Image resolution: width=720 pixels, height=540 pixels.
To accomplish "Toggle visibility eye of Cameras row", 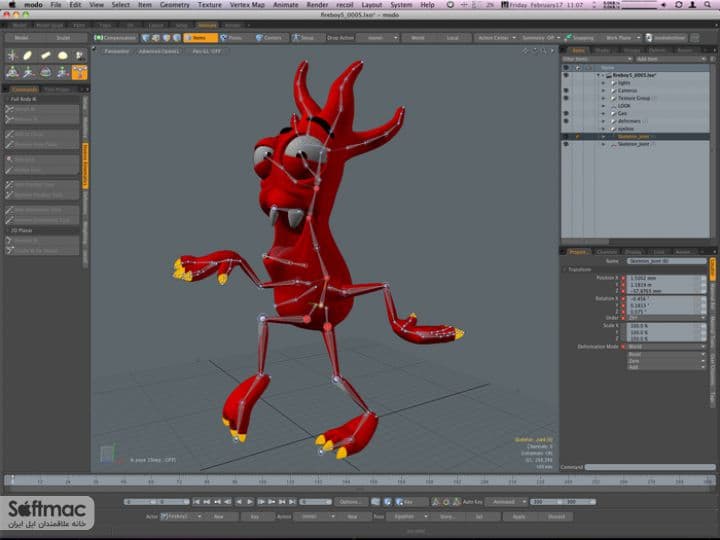I will [x=566, y=90].
